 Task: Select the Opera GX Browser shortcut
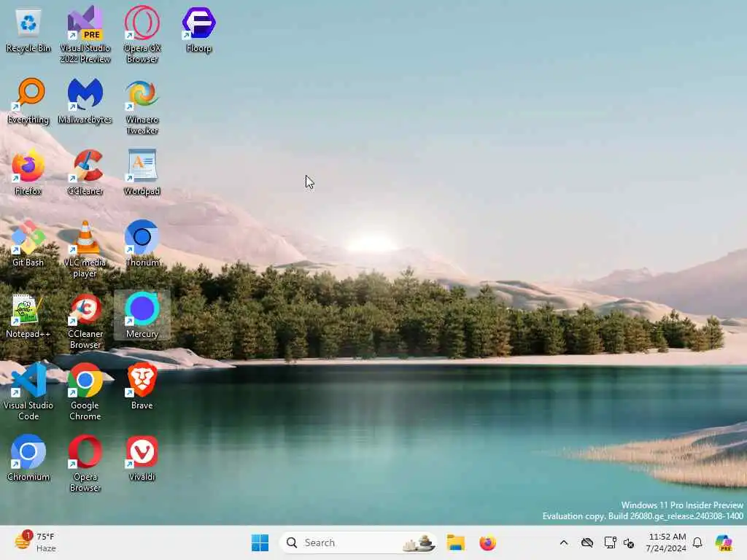(142, 35)
